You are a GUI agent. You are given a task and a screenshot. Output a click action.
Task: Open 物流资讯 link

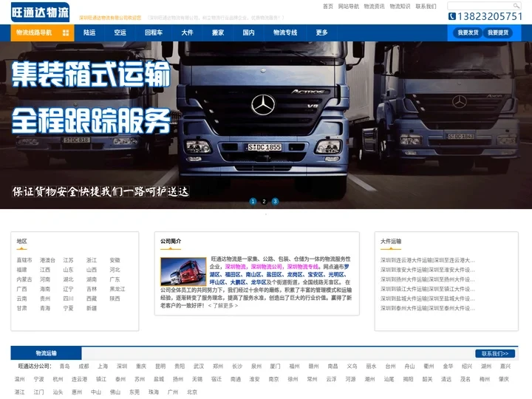point(374,7)
